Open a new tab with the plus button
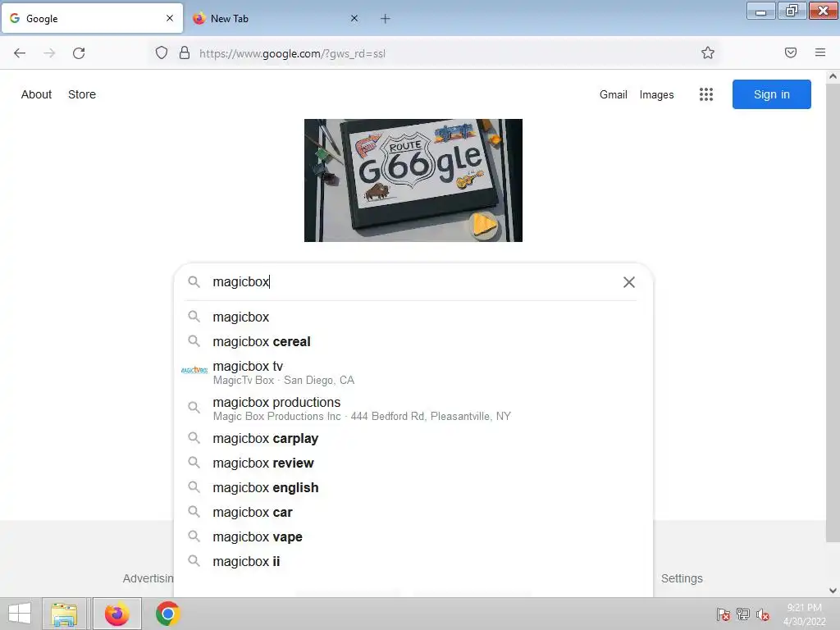 [386, 19]
